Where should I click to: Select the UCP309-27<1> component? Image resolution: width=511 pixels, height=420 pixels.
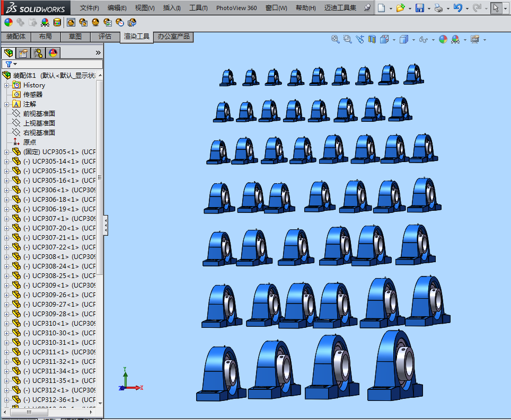tap(60, 305)
